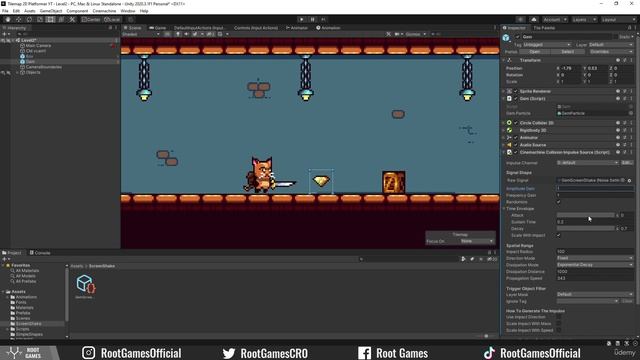Image resolution: width=640 pixels, height=360 pixels.
Task: Toggle Static checkbox in Inspector
Action: tap(616, 37)
